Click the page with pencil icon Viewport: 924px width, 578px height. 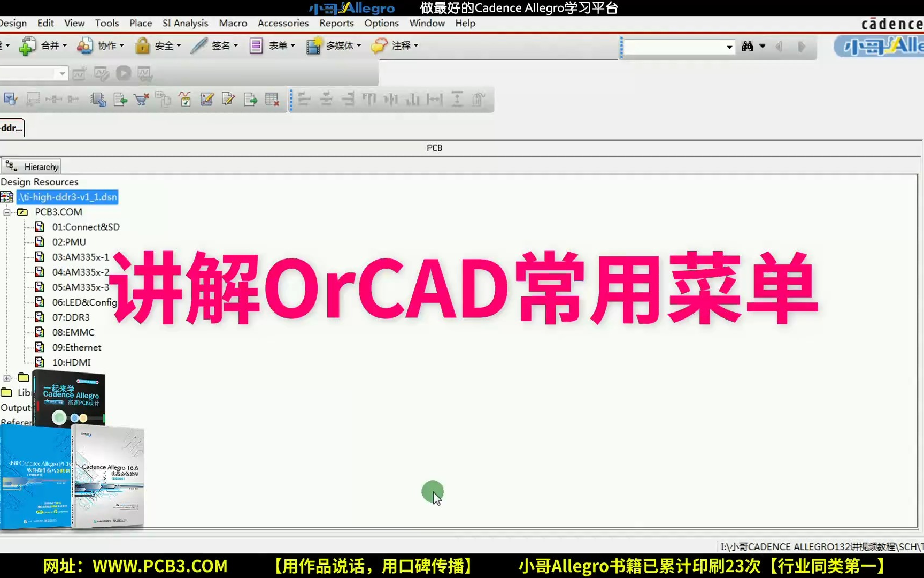pos(228,99)
